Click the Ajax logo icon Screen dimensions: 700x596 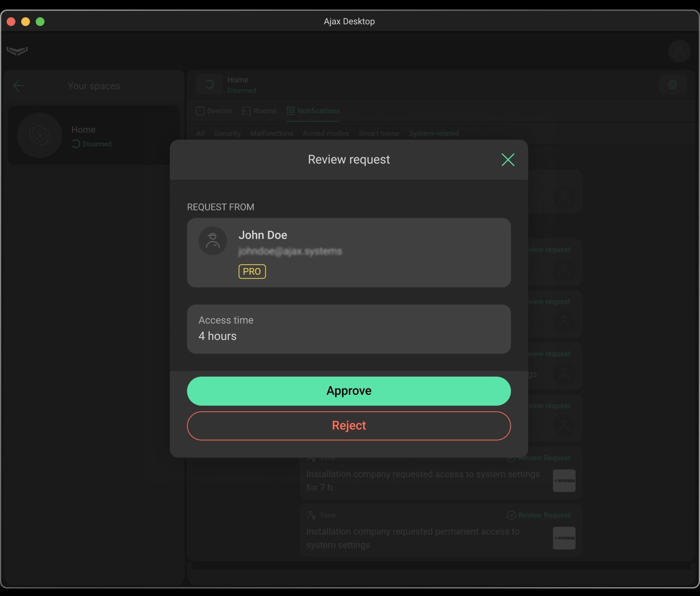pyautogui.click(x=17, y=51)
